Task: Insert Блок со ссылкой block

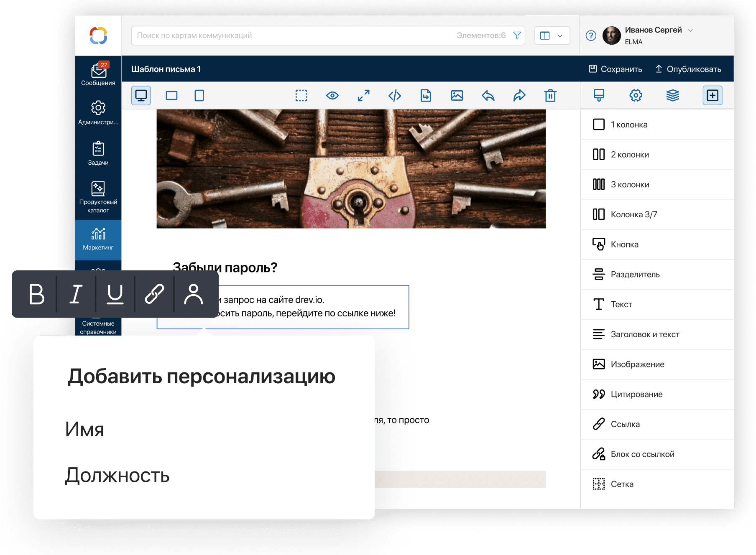Action: tap(657, 454)
